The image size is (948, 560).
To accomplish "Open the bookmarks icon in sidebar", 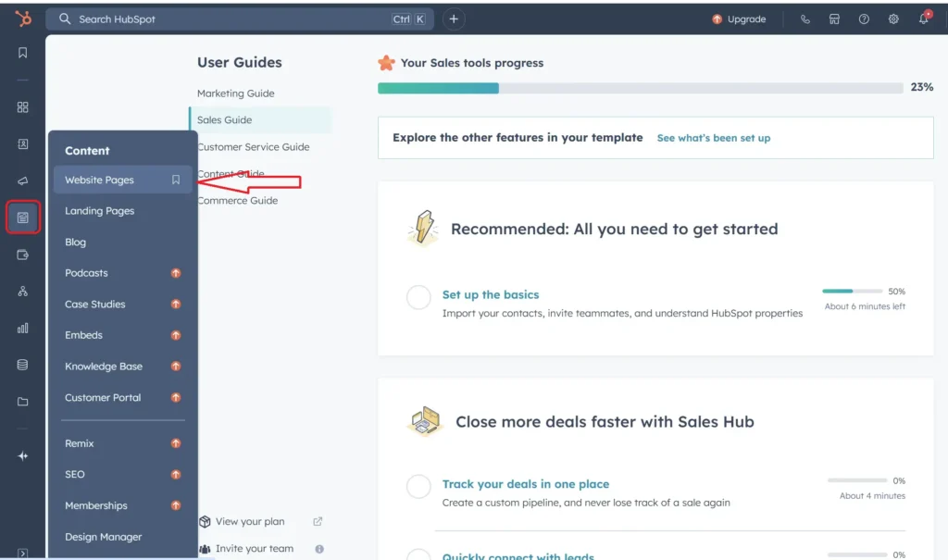I will click(x=22, y=53).
